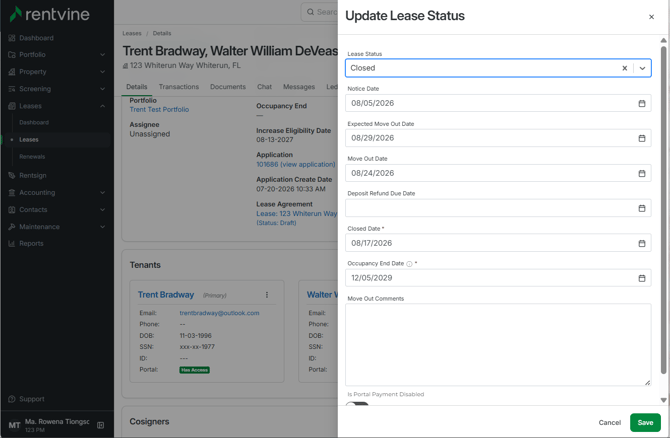Open Rentsign from sidebar
This screenshot has width=670, height=438.
click(x=32, y=175)
